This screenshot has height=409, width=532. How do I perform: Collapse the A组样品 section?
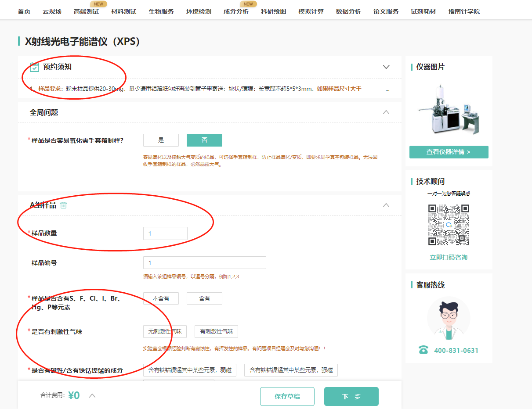pos(386,205)
